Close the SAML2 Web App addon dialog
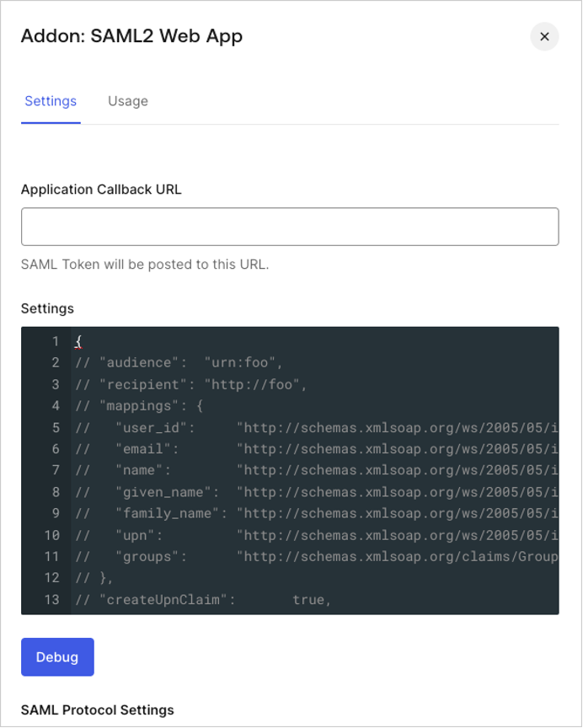Viewport: 583px width, 728px height. tap(544, 36)
